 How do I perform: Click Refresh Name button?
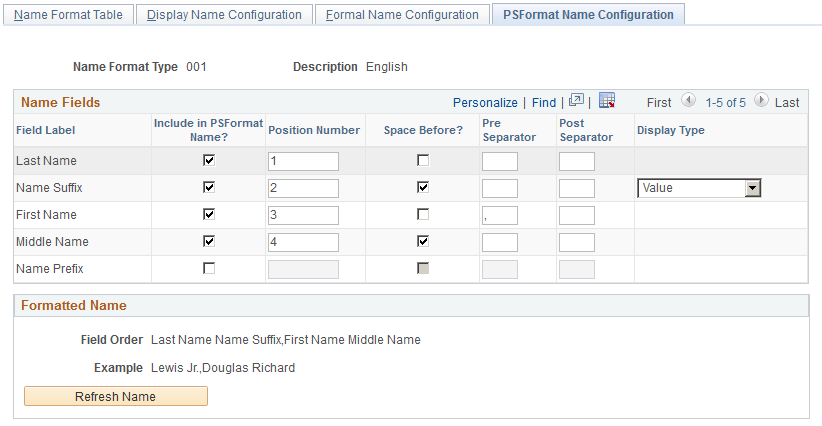(116, 396)
